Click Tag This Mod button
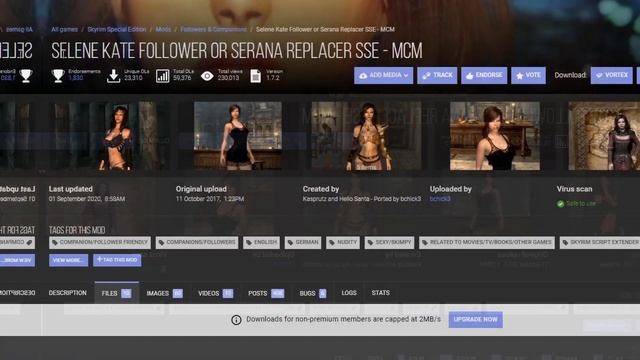 point(117,260)
